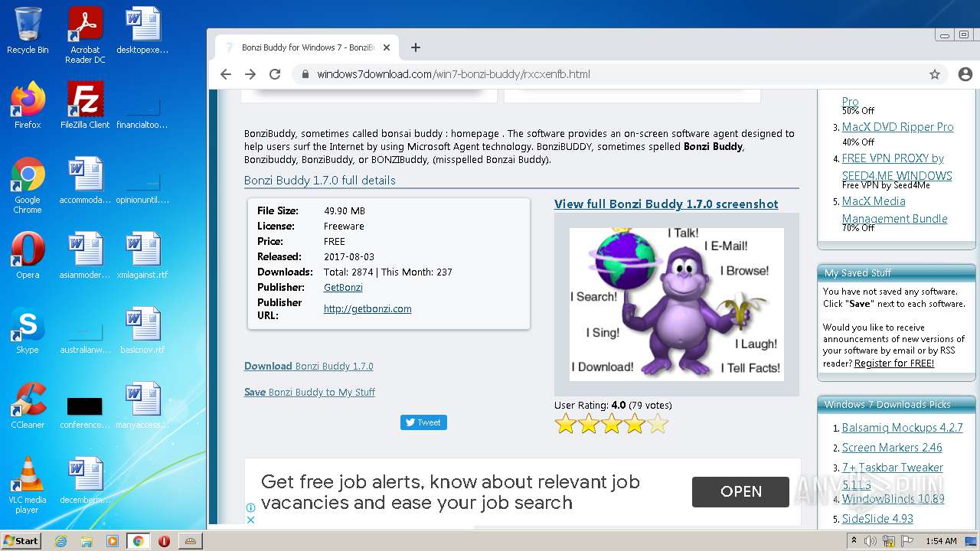This screenshot has height=551, width=980.
Task: Reload the current page
Action: [275, 74]
